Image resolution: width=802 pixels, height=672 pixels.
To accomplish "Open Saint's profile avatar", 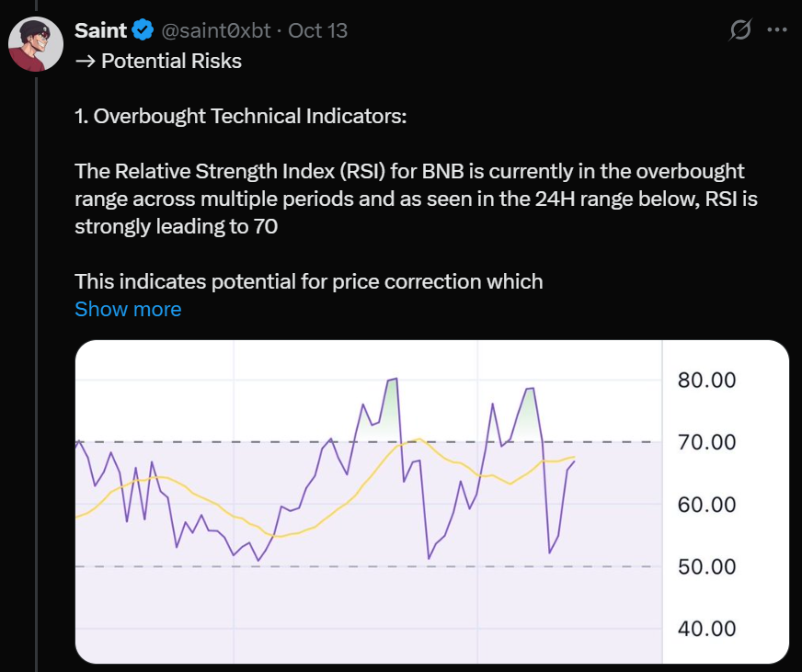I will click(36, 43).
